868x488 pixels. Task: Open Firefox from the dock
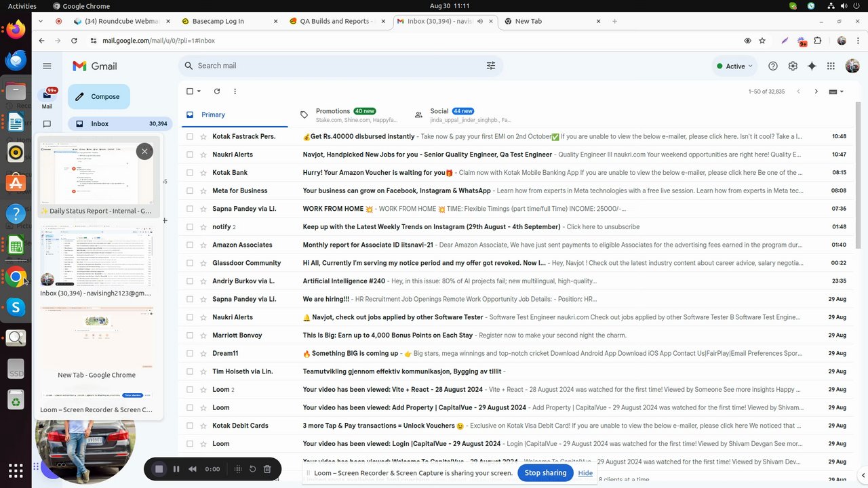pos(16,29)
